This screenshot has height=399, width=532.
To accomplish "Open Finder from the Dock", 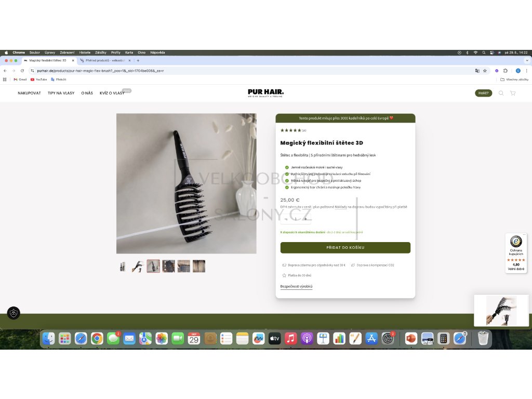I will (x=48, y=338).
